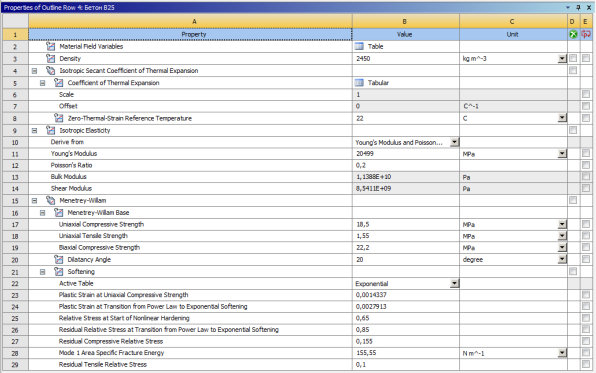Close the Properties panel with the X button
Image resolution: width=596 pixels, height=373 pixels.
click(x=588, y=7)
